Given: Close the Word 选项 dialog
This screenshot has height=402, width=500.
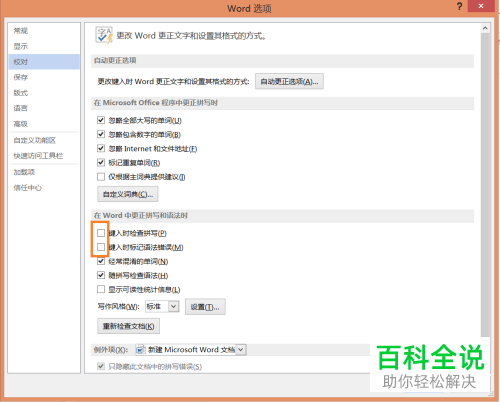Looking at the screenshot, I should [x=480, y=6].
